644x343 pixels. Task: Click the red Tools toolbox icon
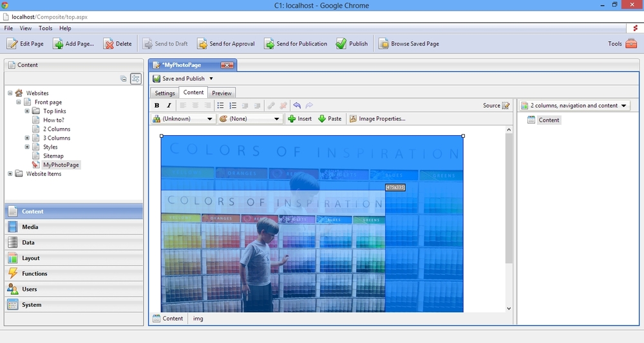pos(631,44)
